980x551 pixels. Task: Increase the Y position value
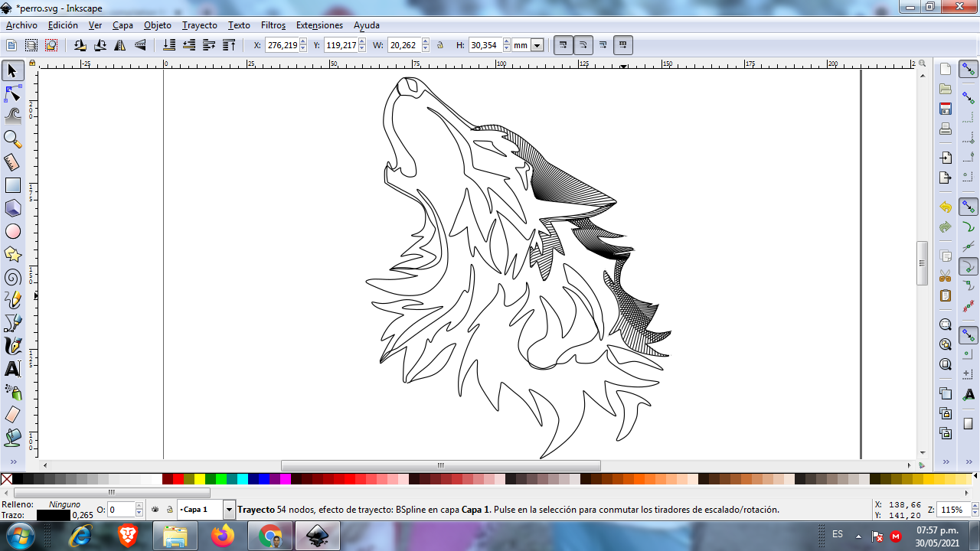tap(362, 42)
